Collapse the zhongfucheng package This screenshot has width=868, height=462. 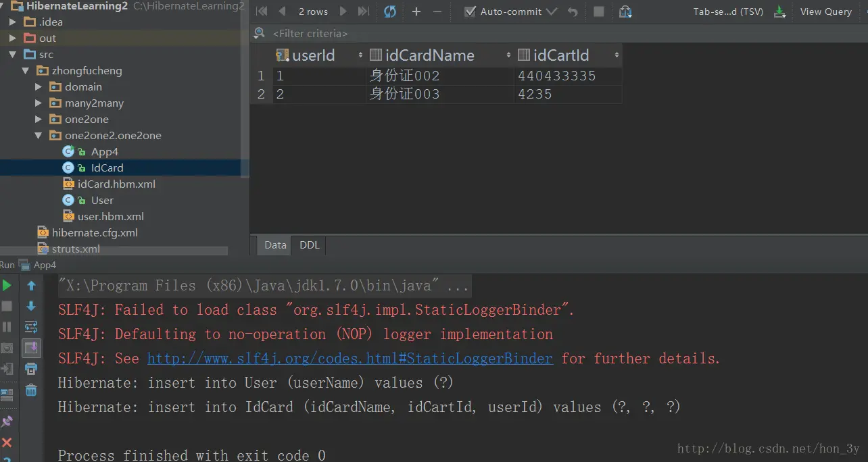coord(26,71)
